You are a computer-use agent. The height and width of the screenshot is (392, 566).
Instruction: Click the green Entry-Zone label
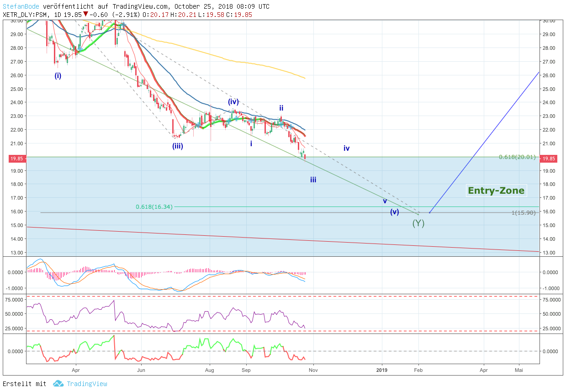click(496, 191)
